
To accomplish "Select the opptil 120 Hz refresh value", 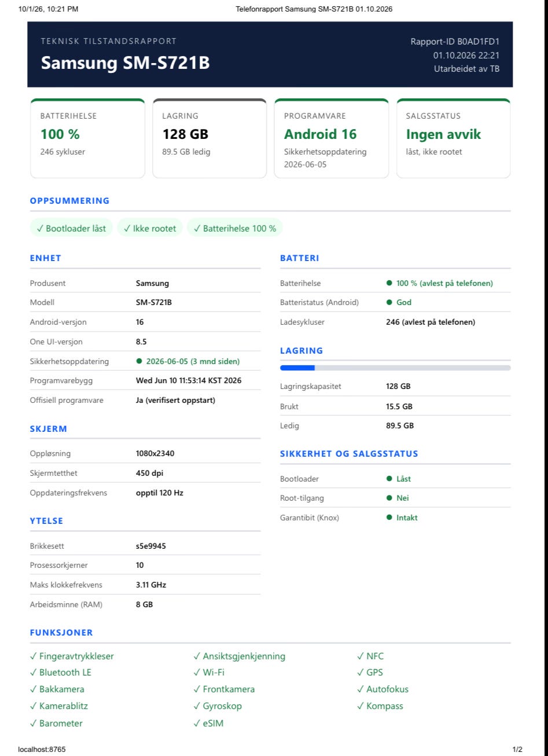I will (160, 493).
